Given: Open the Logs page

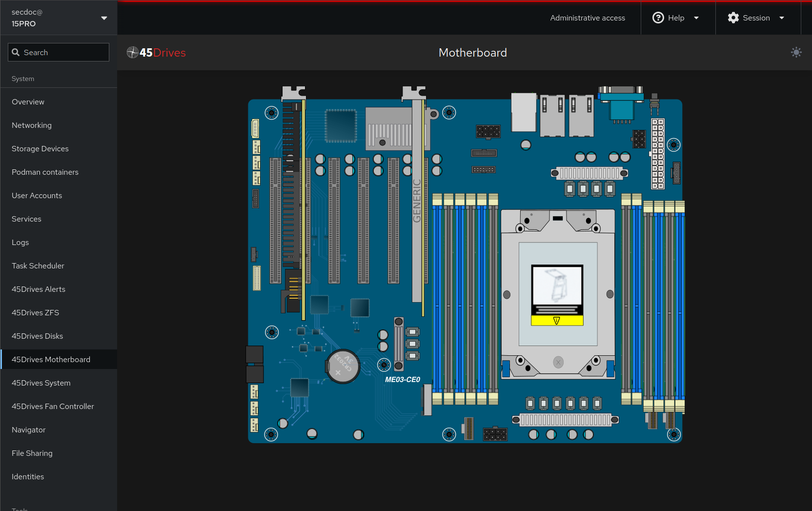Looking at the screenshot, I should click(x=59, y=242).
